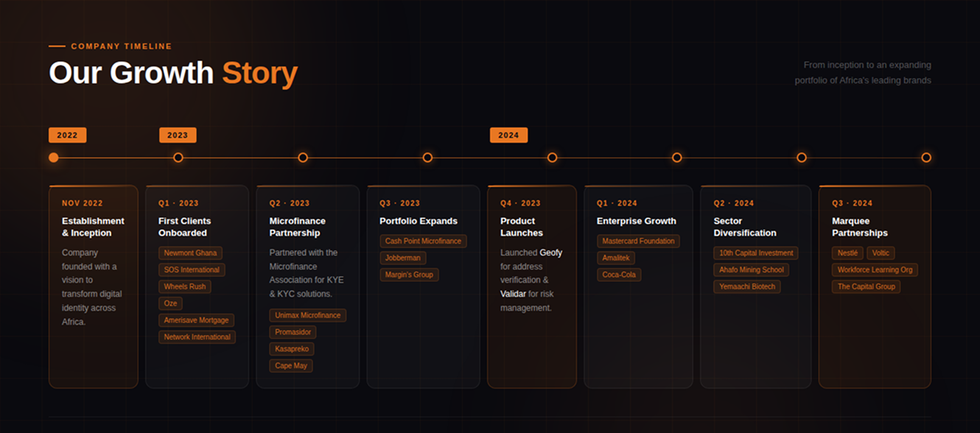Click the Q2 · 2024 date label
The height and width of the screenshot is (433, 980).
point(734,203)
